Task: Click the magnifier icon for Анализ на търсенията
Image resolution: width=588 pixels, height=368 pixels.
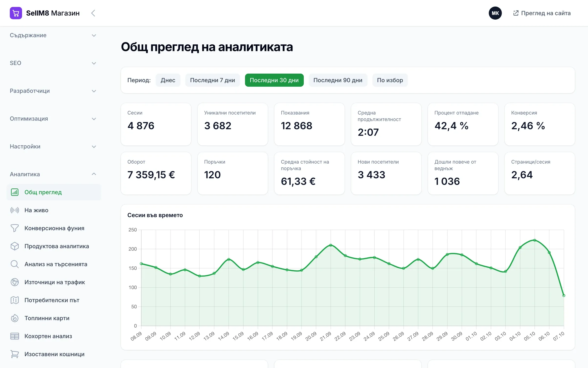Action: [15, 264]
